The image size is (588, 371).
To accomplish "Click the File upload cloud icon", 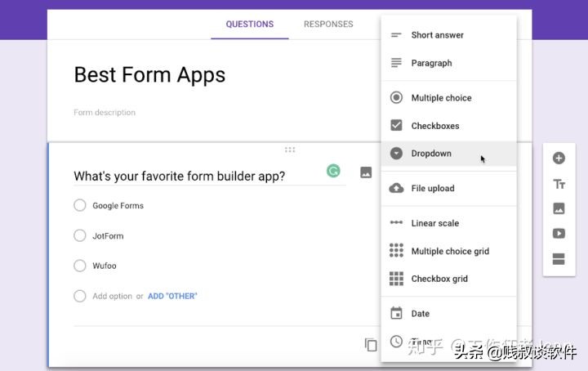I will coord(396,188).
